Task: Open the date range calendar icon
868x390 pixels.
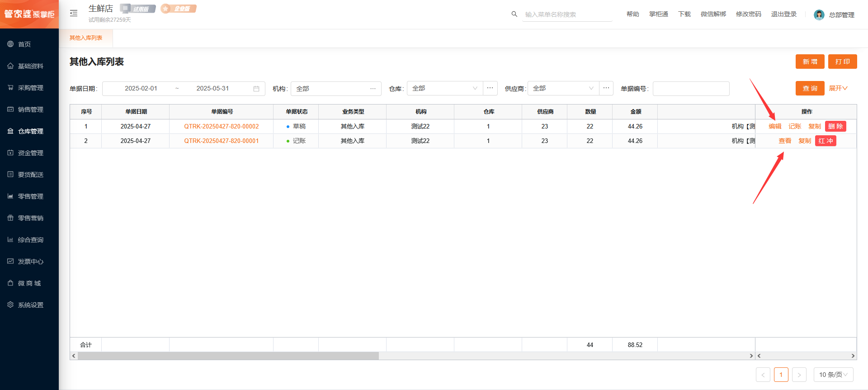Action: (256, 89)
